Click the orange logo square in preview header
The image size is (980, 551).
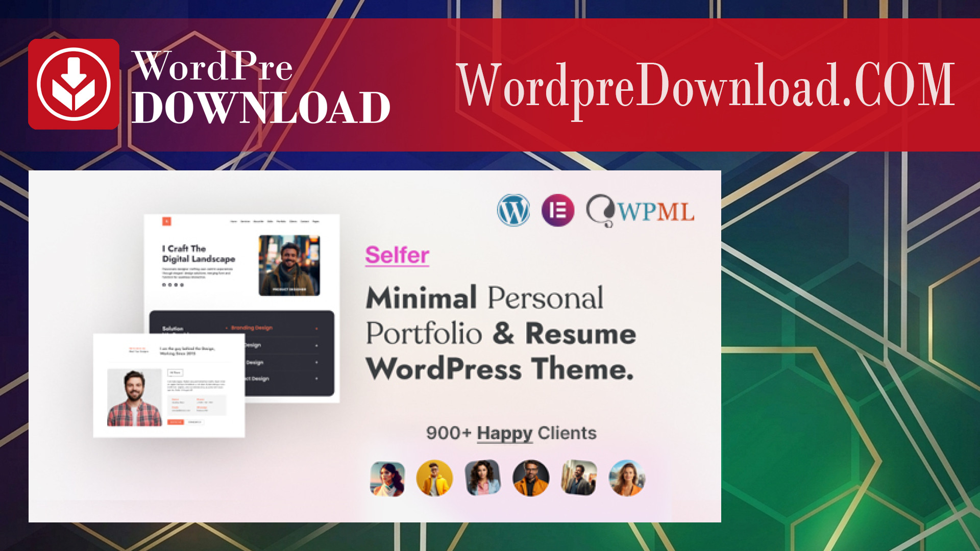coord(166,221)
